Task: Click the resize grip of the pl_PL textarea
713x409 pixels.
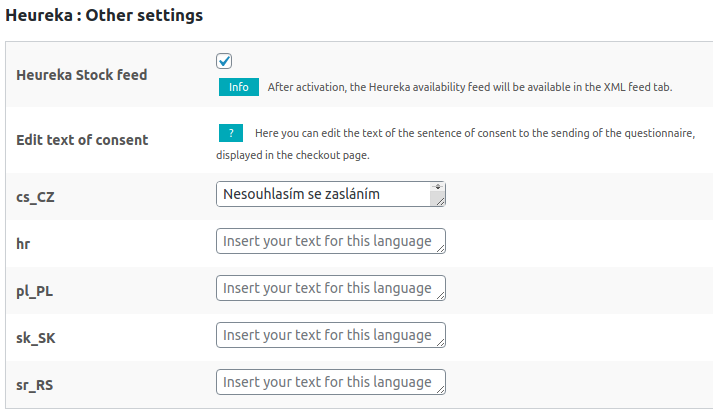Action: tap(440, 295)
